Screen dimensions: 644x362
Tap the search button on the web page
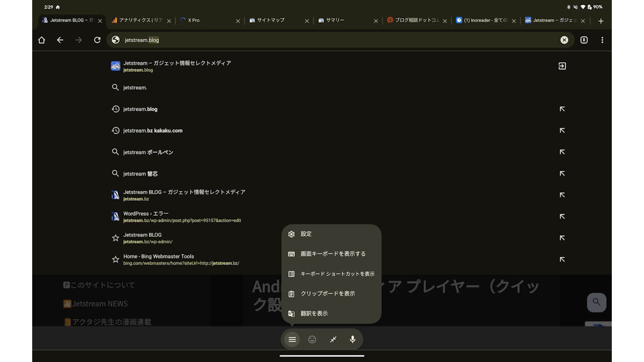point(597,302)
